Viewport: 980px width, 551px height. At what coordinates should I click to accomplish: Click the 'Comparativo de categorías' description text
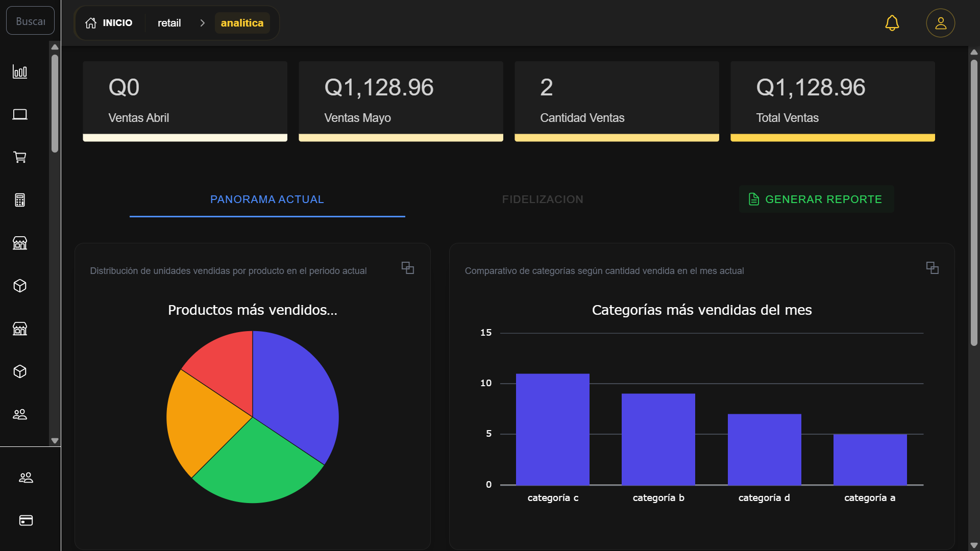point(604,271)
